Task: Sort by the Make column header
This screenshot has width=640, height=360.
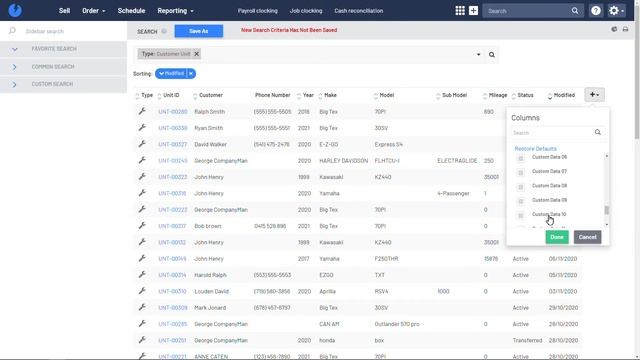Action: pyautogui.click(x=330, y=95)
